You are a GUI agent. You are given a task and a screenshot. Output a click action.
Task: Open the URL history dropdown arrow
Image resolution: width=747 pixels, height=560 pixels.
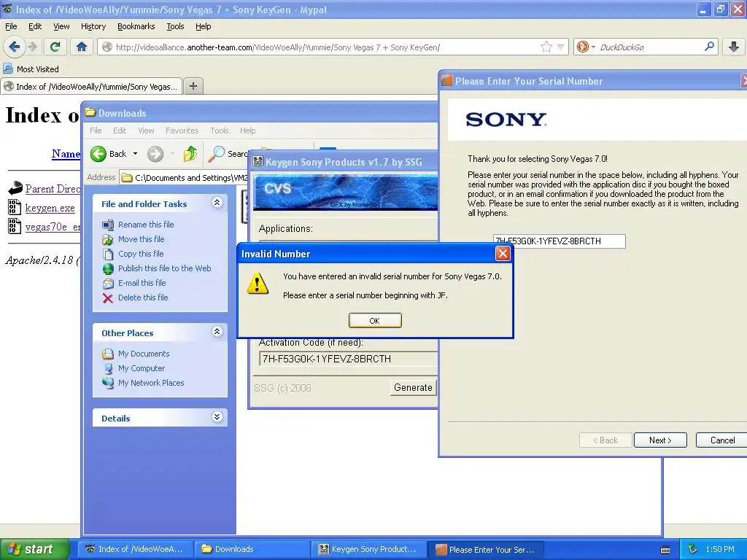pos(560,47)
